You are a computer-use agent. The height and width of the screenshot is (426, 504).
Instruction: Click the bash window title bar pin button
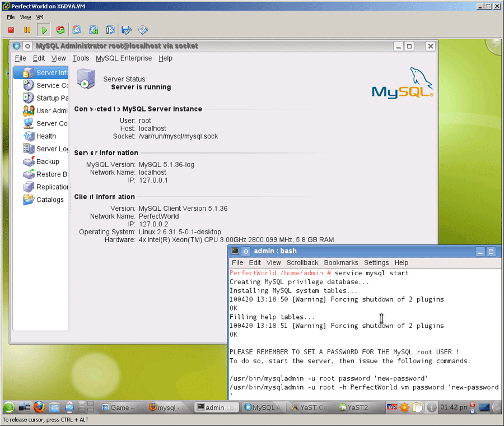pyautogui.click(x=246, y=251)
